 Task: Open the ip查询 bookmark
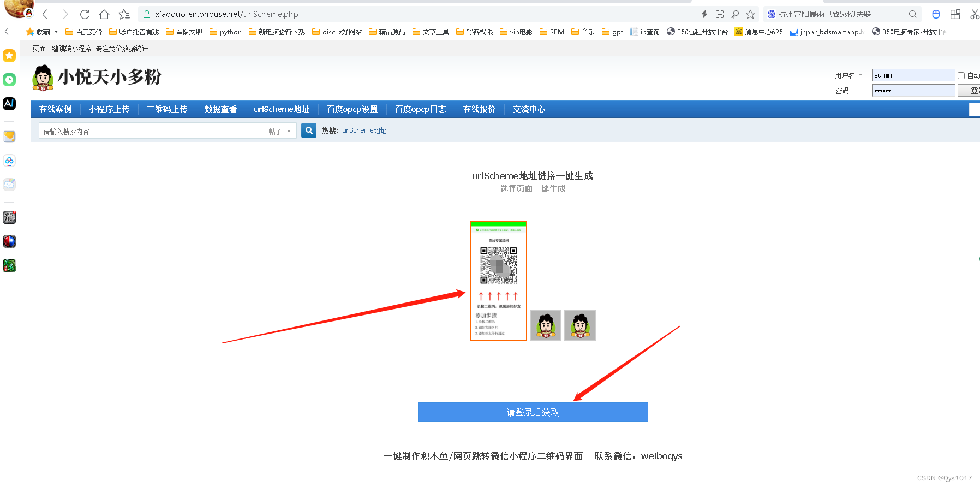pyautogui.click(x=645, y=32)
